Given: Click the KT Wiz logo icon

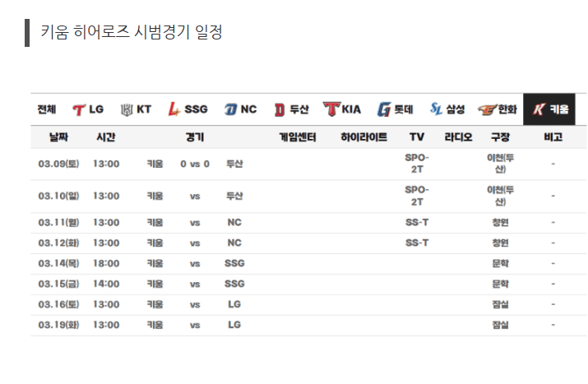Looking at the screenshot, I should pyautogui.click(x=127, y=109).
